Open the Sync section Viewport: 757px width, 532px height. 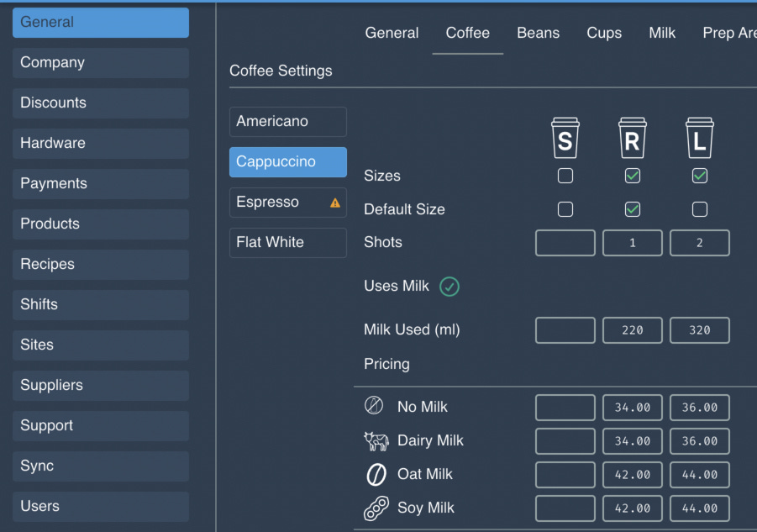pos(101,466)
